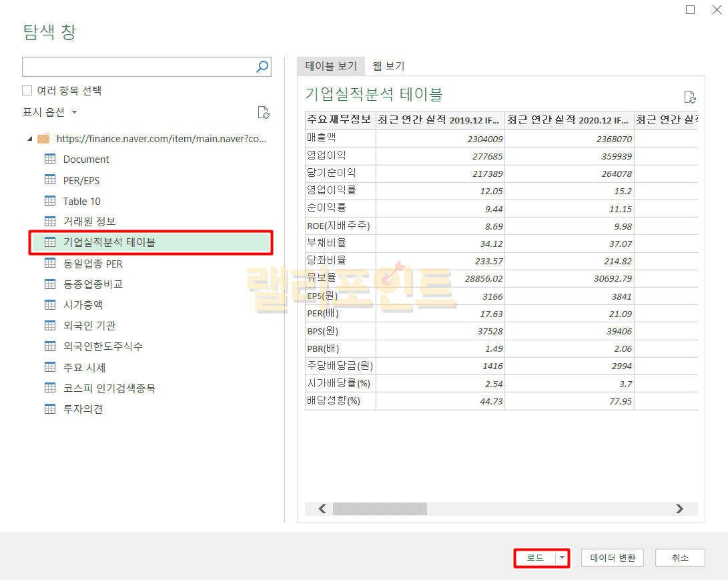Select the 테이블 보기 tab
Image resolution: width=728 pixels, height=580 pixels.
tap(331, 66)
